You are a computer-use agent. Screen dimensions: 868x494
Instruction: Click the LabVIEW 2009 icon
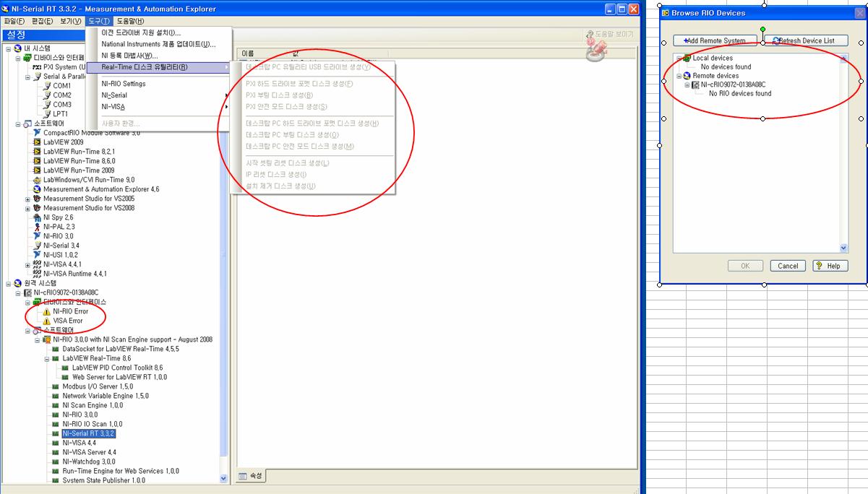coord(38,142)
